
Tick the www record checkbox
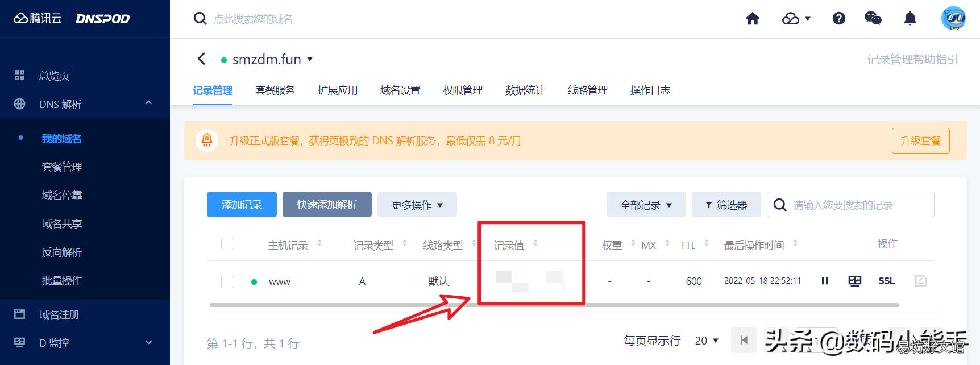228,281
